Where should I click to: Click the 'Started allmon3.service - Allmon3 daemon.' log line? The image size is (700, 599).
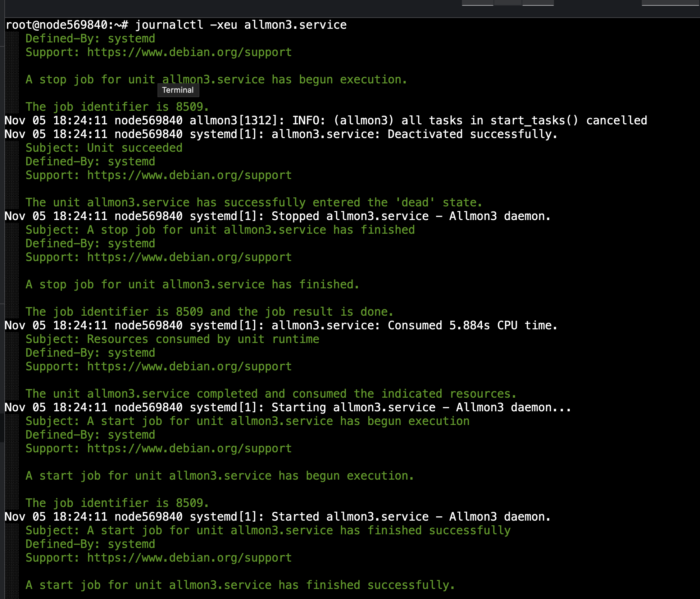(x=278, y=517)
